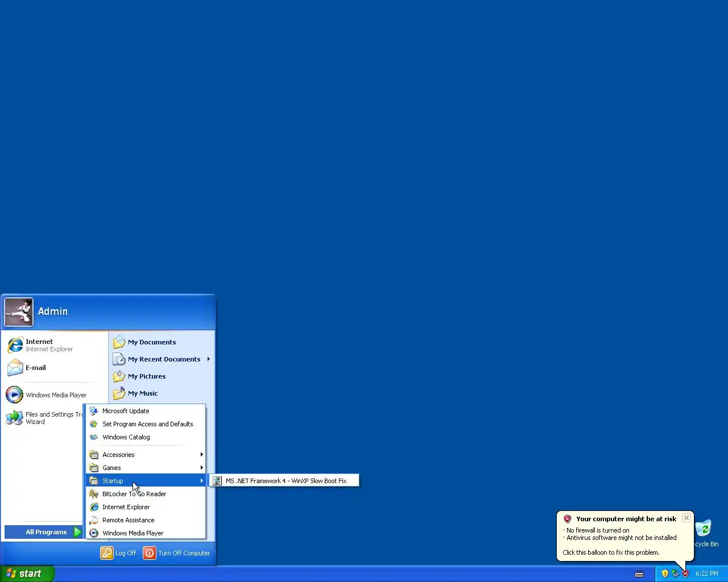The image size is (728, 582).
Task: Click the Accessories folder icon
Action: (94, 455)
